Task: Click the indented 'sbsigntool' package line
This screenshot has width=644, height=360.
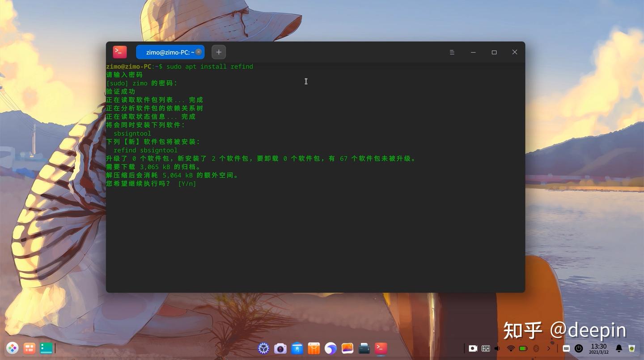Action: (x=132, y=134)
